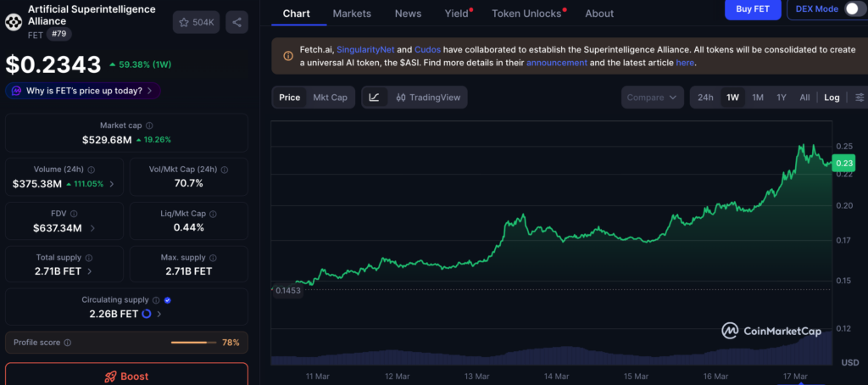Click the verified checkmark badge near Circulating supply
Image resolution: width=868 pixels, height=385 pixels.
click(x=168, y=300)
